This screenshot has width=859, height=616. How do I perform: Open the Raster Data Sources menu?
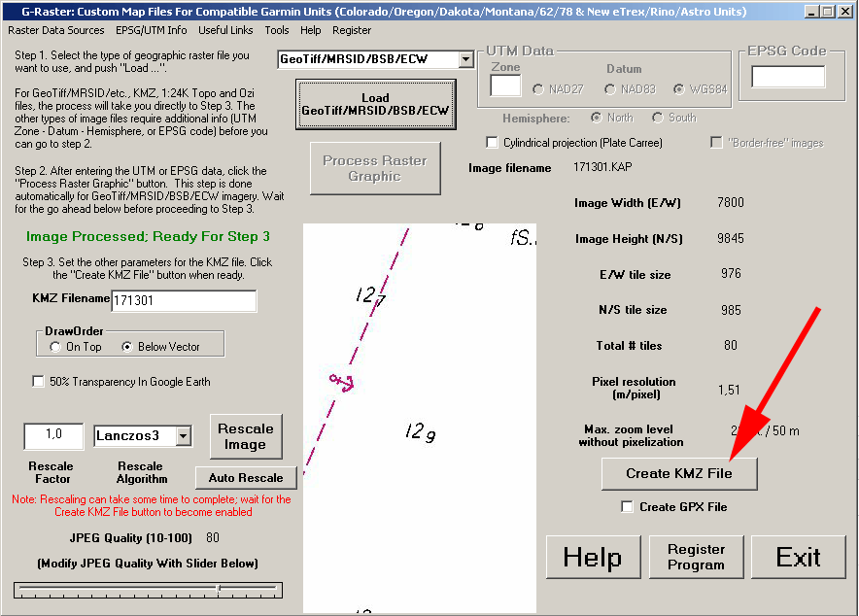(56, 30)
